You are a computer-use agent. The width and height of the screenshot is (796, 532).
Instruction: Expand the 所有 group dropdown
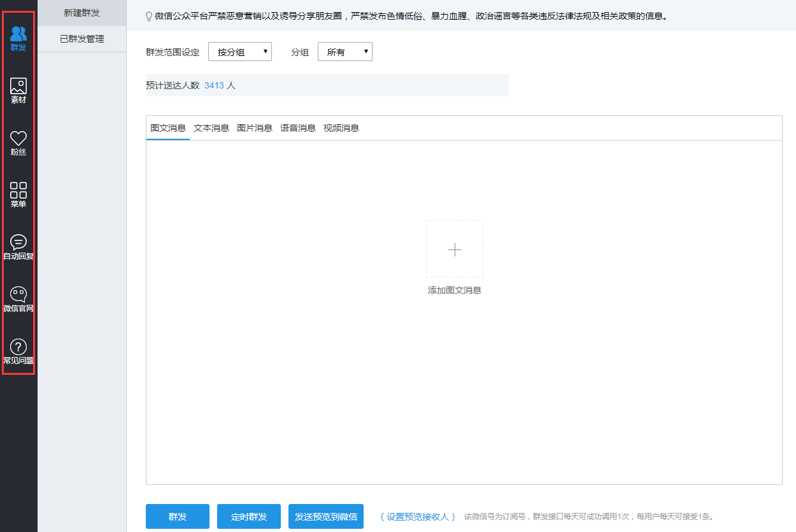point(345,52)
